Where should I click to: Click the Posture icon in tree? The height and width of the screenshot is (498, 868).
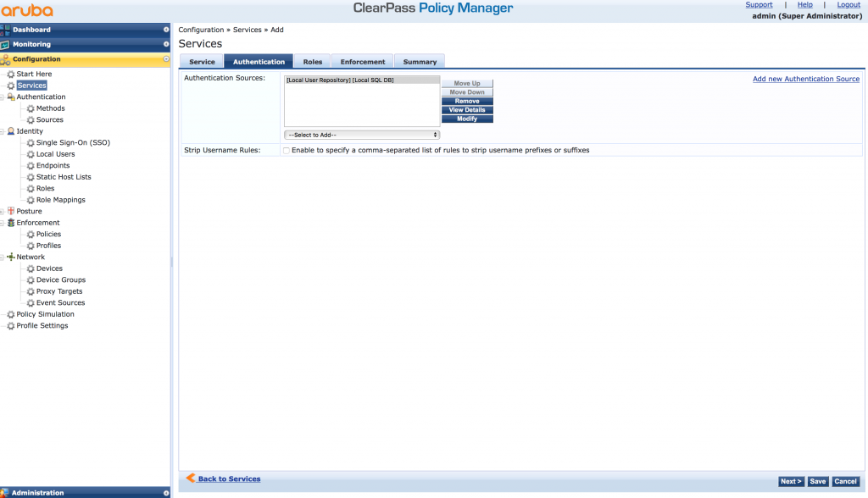pyautogui.click(x=10, y=212)
